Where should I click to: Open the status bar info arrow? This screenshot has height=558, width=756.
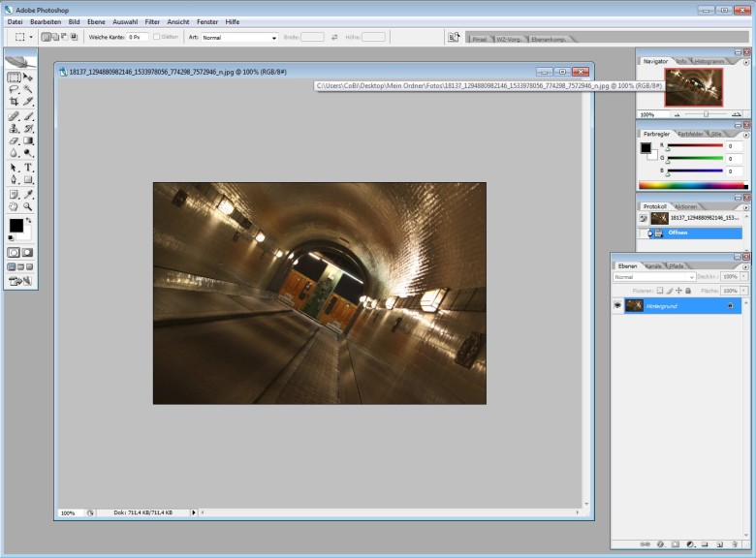tap(194, 512)
